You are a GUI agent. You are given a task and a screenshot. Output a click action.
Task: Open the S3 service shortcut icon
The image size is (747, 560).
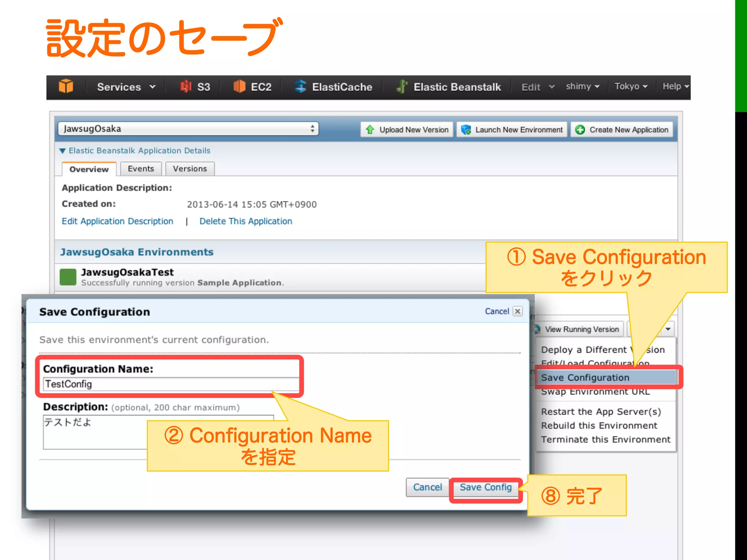point(186,86)
